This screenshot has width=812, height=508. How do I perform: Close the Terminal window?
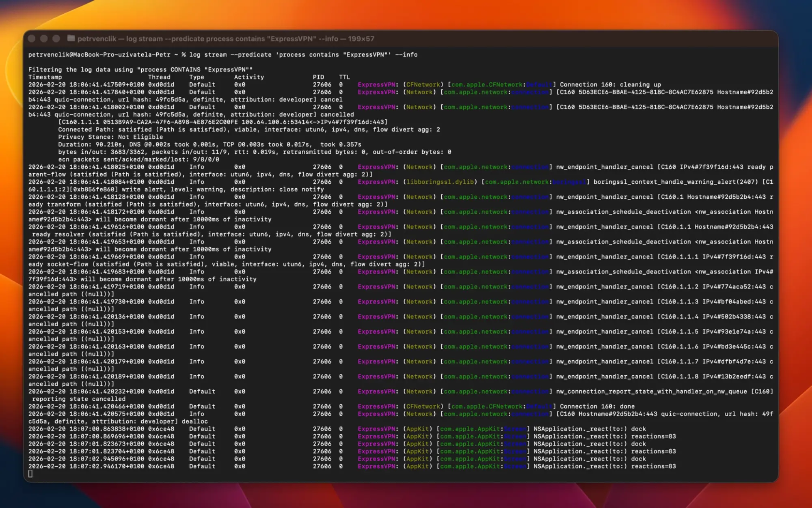click(x=32, y=39)
